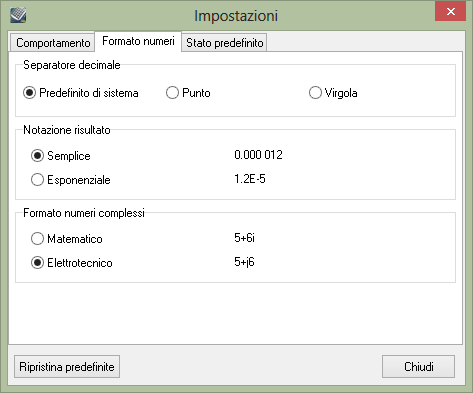Viewport: 473px width, 393px height.
Task: Enable Esponenziale result notation
Action: [71, 180]
